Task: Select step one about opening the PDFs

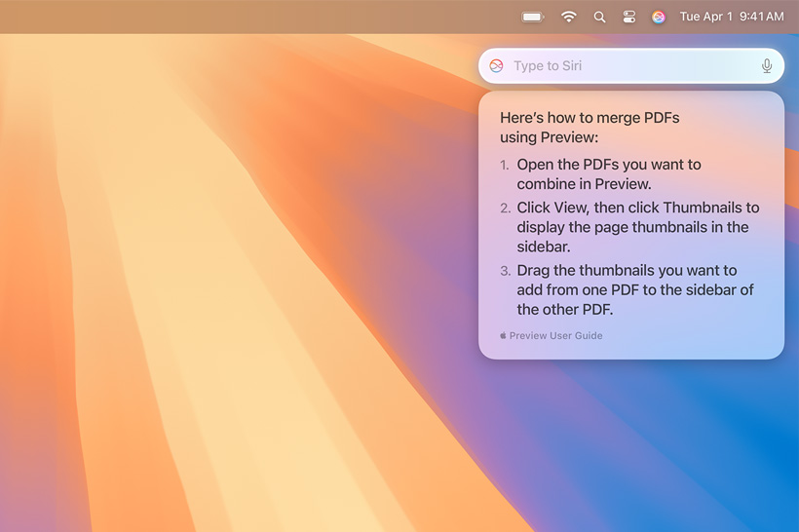Action: click(608, 173)
